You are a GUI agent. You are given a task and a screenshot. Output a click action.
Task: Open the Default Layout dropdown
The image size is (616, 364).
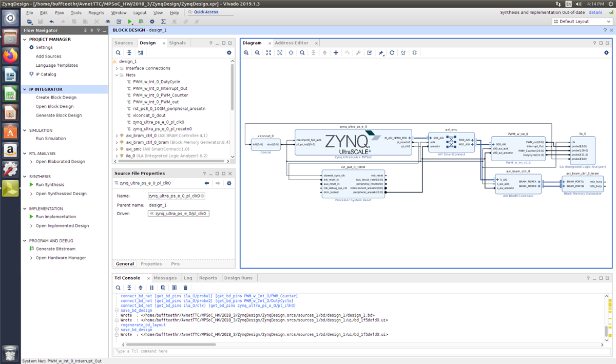[582, 22]
